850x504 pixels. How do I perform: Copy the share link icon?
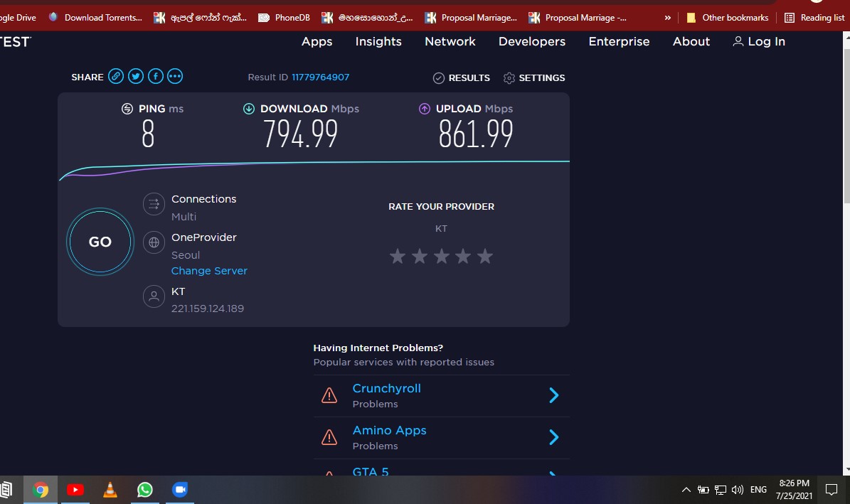click(115, 76)
